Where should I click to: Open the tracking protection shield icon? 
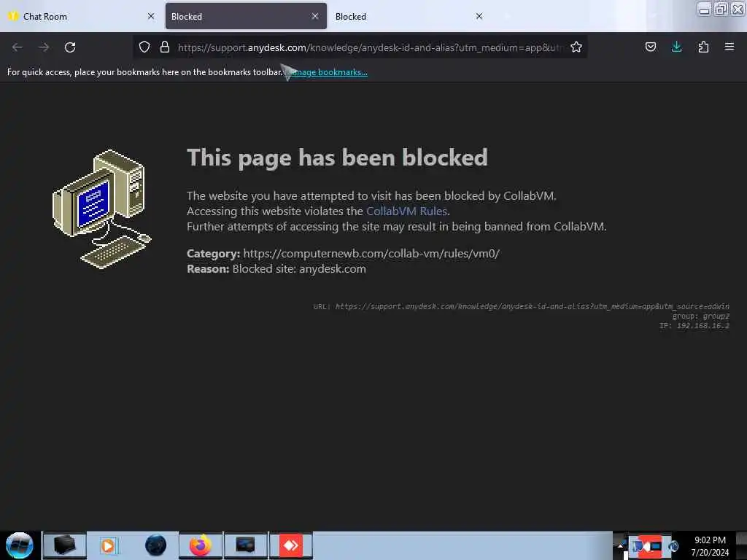click(144, 47)
